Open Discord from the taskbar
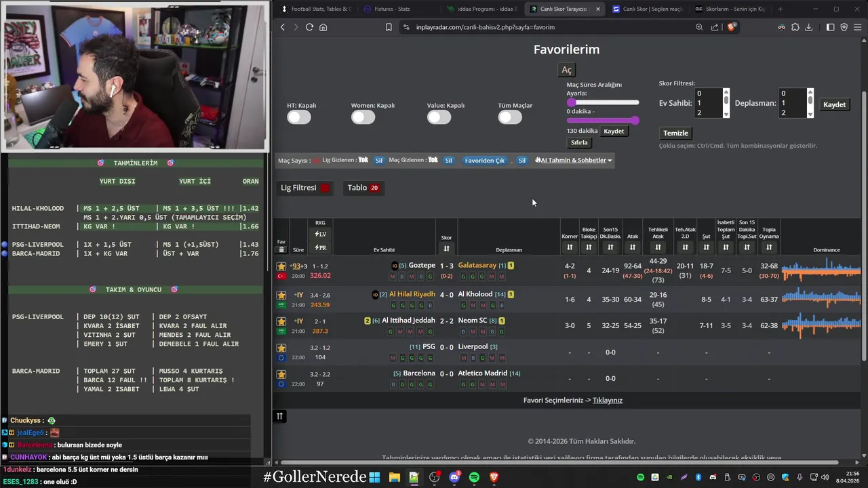The image size is (868, 488). click(x=454, y=477)
